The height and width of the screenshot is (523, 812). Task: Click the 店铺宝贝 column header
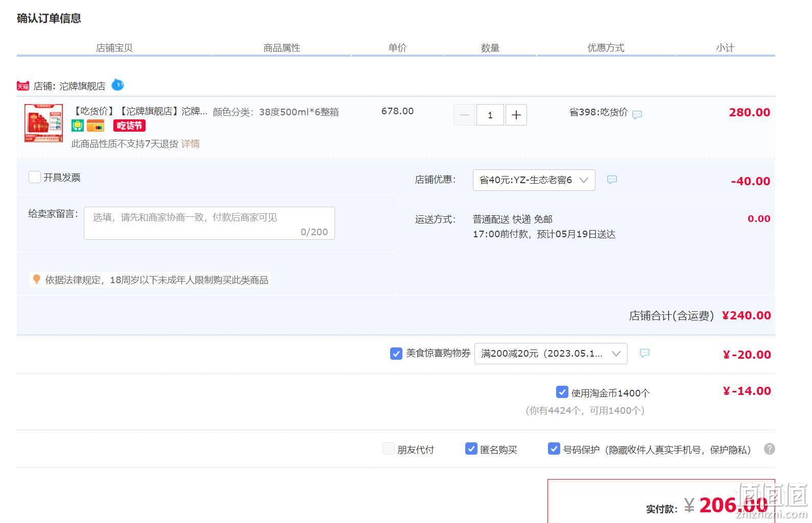pos(114,47)
